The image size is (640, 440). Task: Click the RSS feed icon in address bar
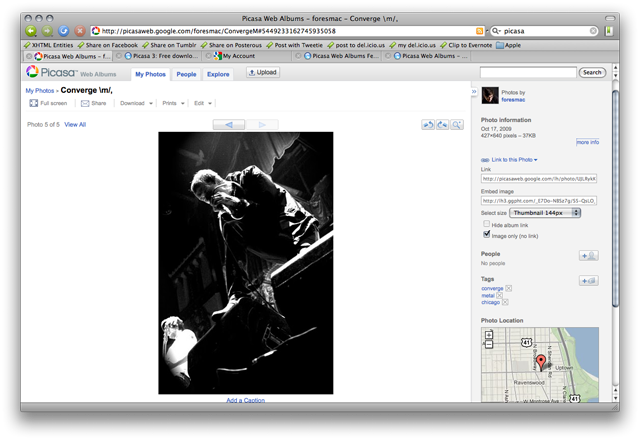pyautogui.click(x=479, y=31)
